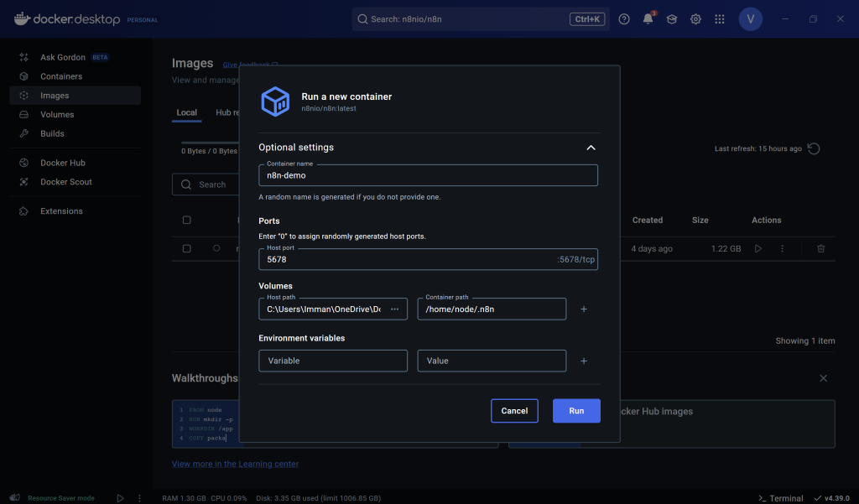Open the Extensions page

click(x=75, y=211)
